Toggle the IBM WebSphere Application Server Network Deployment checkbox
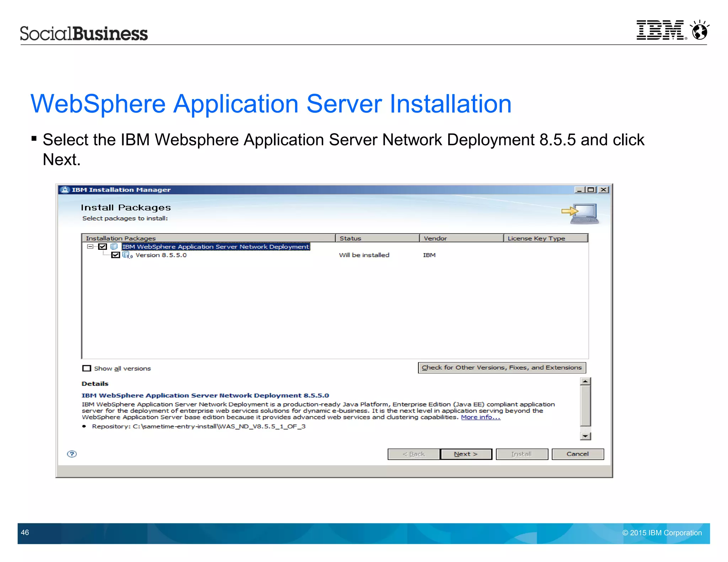The height and width of the screenshot is (562, 728). click(x=103, y=246)
